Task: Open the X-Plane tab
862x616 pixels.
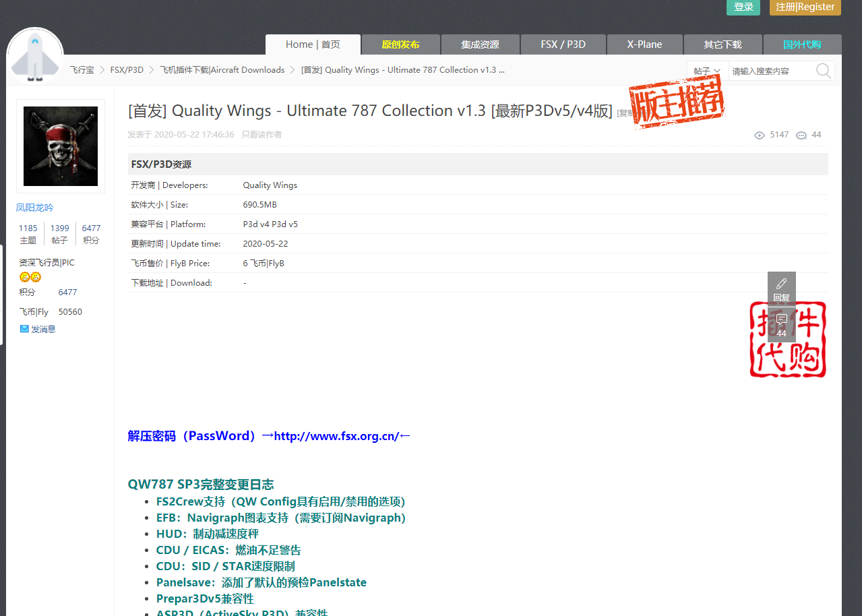Action: 644,44
